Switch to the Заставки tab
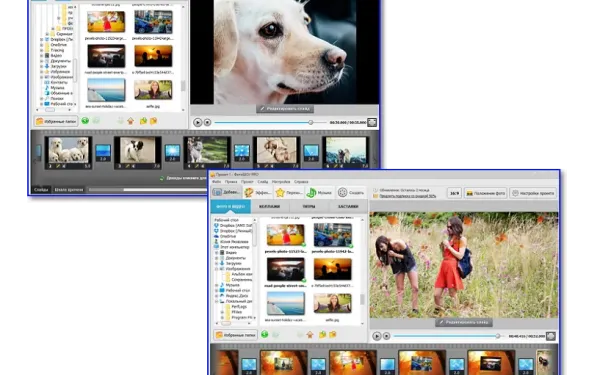 [x=348, y=206]
